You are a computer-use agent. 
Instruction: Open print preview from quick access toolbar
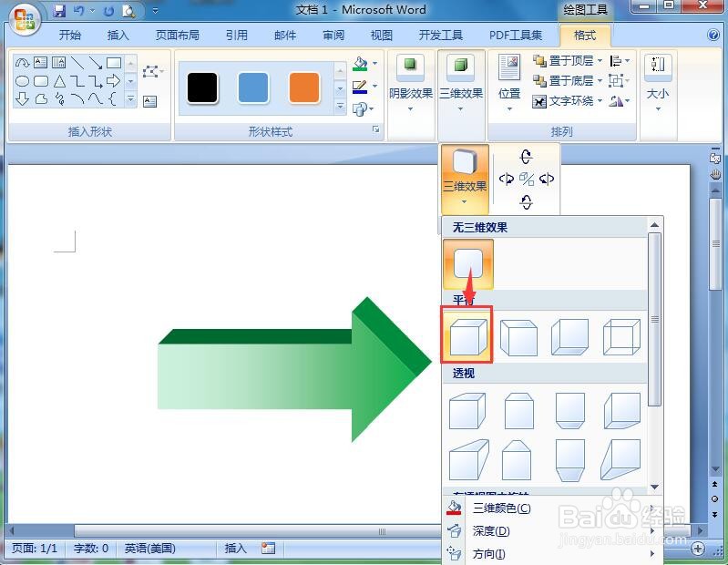coord(128,11)
